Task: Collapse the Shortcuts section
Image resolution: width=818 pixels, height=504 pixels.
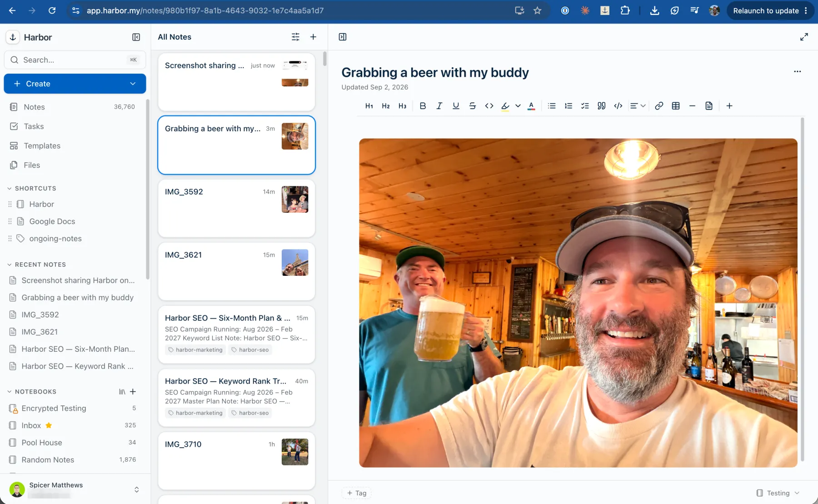Action: tap(31, 188)
